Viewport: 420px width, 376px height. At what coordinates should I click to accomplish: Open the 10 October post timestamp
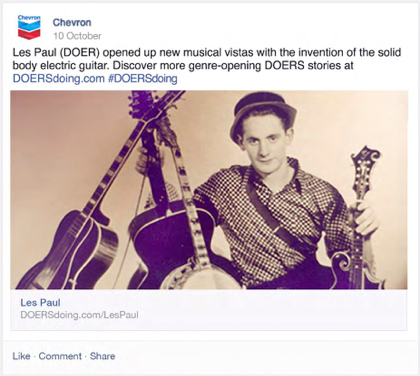coord(77,36)
